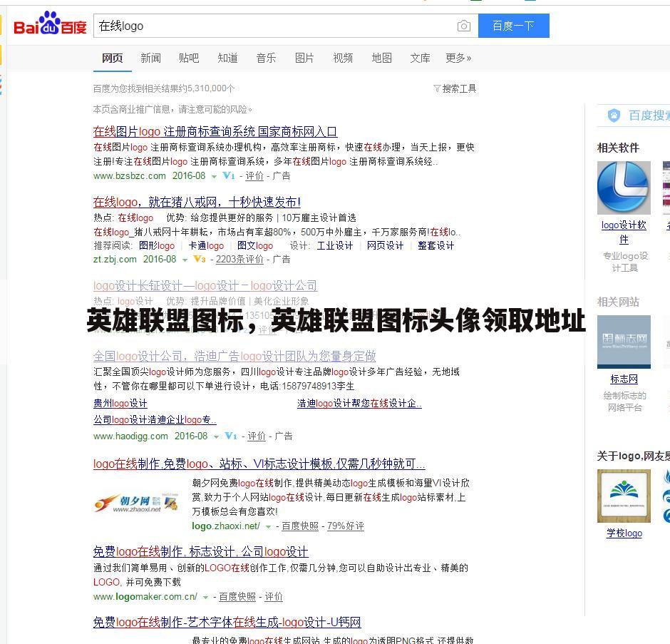Open result 免费logo在线制作, 标志设计
Viewport: 670px width, 644px height.
tap(201, 551)
